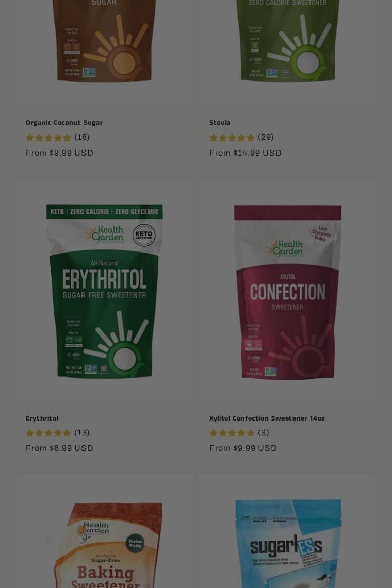Viewport: 392px width, 588px height.
Task: Click the star rating for Stevia
Action: [x=232, y=137]
